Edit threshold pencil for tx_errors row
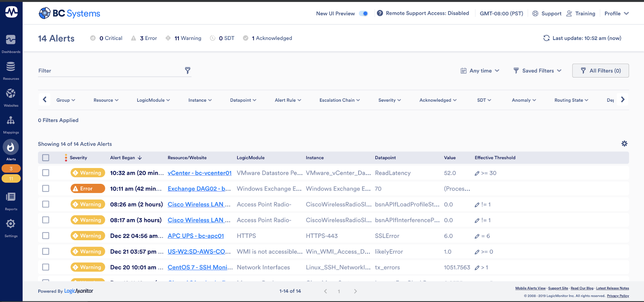 [477, 268]
